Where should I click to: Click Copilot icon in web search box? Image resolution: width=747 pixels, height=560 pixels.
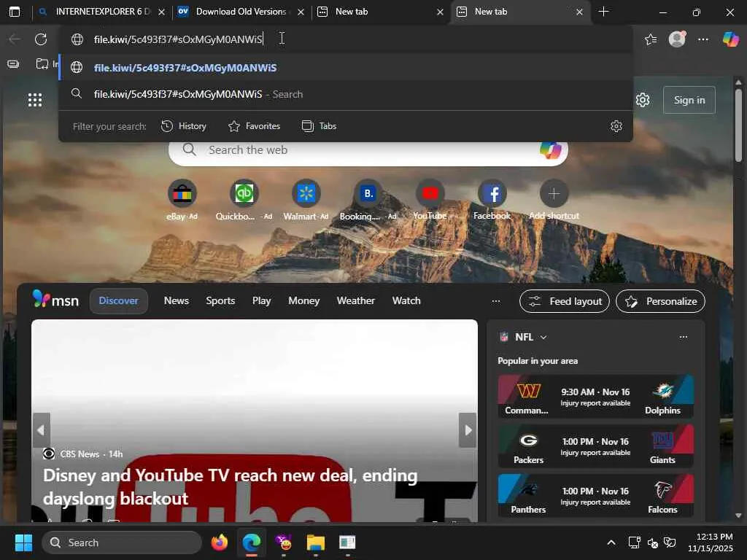[x=550, y=150]
